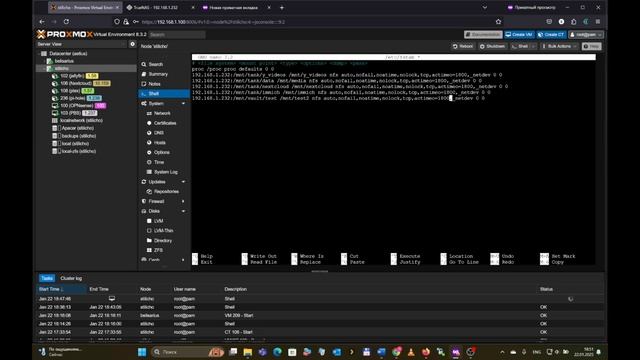Bookmark this page with the star icon
The height and width of the screenshot is (360, 640).
[498, 22]
